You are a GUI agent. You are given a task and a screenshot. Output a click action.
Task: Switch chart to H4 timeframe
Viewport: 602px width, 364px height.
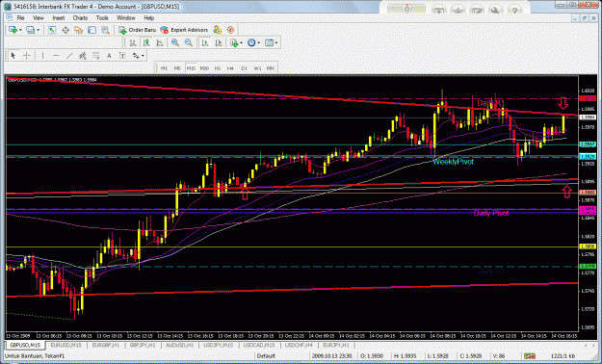click(230, 68)
